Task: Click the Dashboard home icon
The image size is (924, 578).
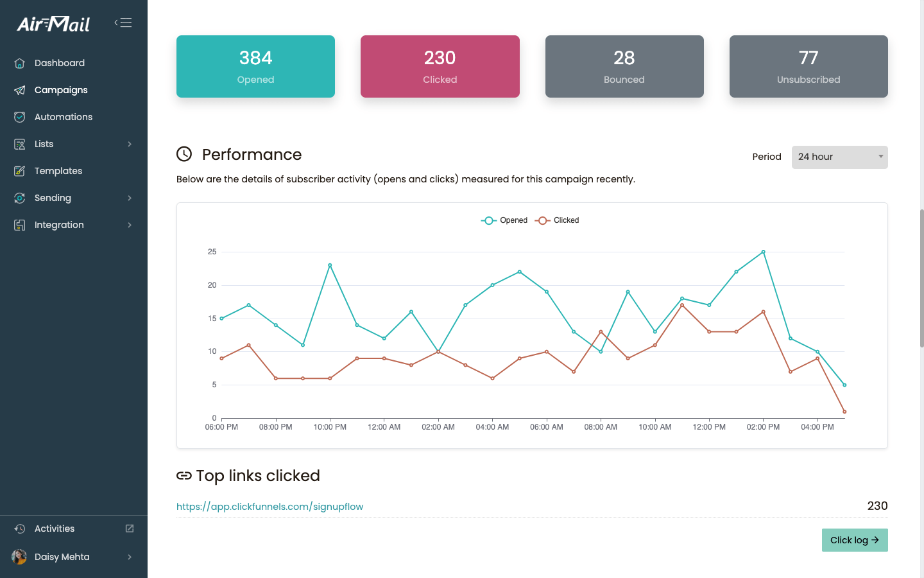Action: point(20,63)
